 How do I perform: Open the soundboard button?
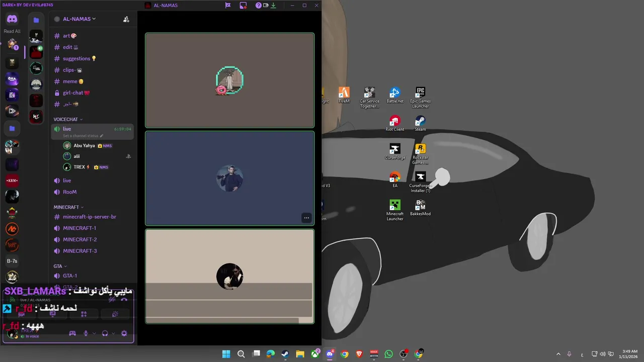pyautogui.click(x=115, y=314)
